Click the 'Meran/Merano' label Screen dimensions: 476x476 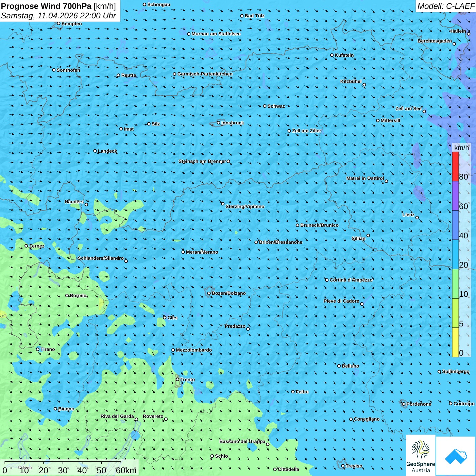pos(202,252)
